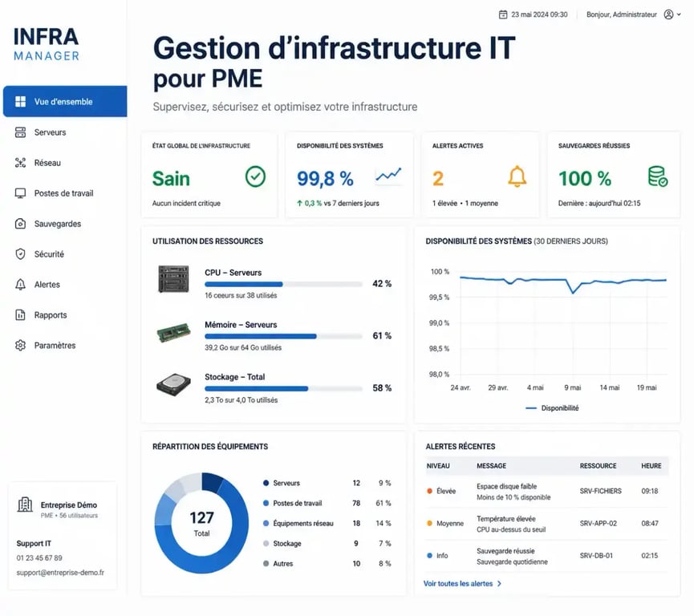The width and height of the screenshot is (694, 616).
Task: Click the RAM module image for Mémoire
Action: pos(174,332)
